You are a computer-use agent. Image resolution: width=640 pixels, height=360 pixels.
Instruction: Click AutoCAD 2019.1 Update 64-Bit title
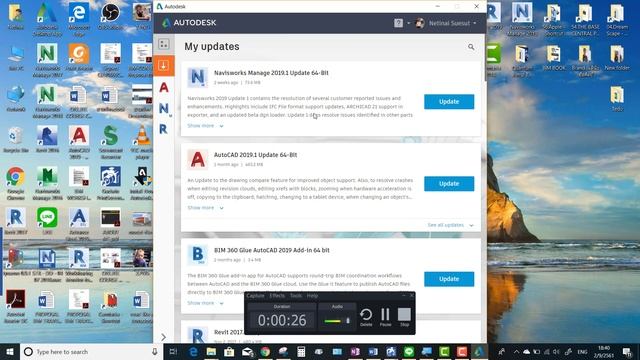coord(256,155)
